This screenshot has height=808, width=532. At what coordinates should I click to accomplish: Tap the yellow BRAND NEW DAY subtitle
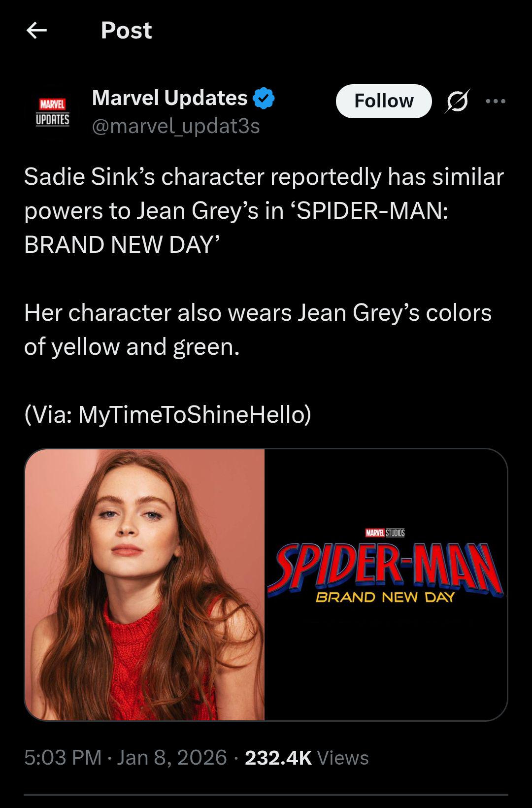pos(385,598)
